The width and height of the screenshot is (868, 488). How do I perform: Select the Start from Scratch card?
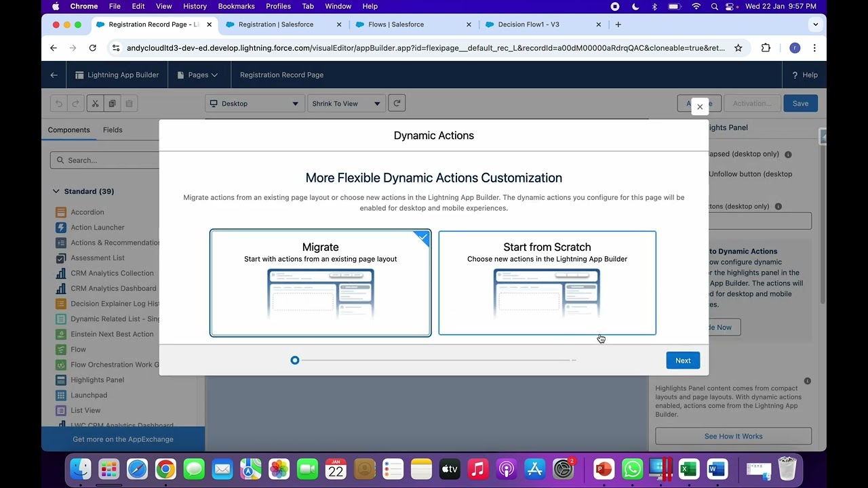tap(547, 283)
